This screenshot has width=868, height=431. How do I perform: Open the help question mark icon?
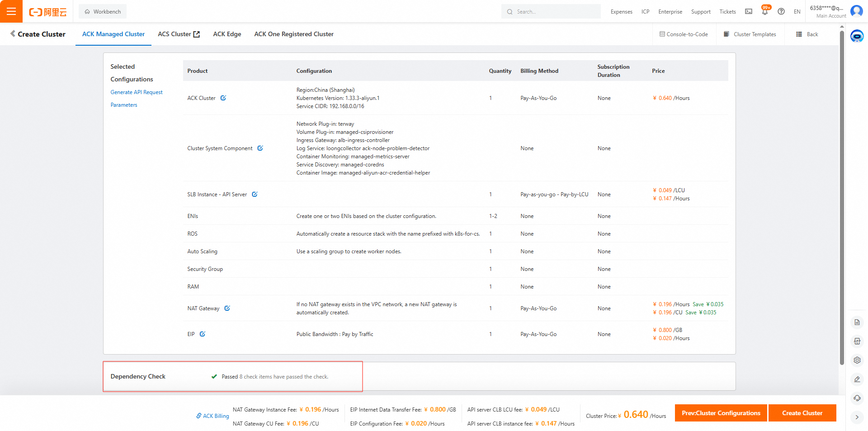(781, 12)
